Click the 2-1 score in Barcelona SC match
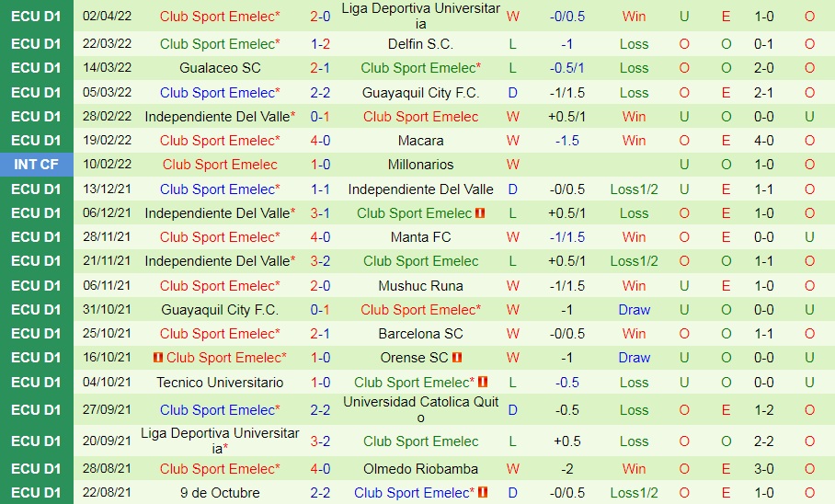This screenshot has width=835, height=504. 321,334
